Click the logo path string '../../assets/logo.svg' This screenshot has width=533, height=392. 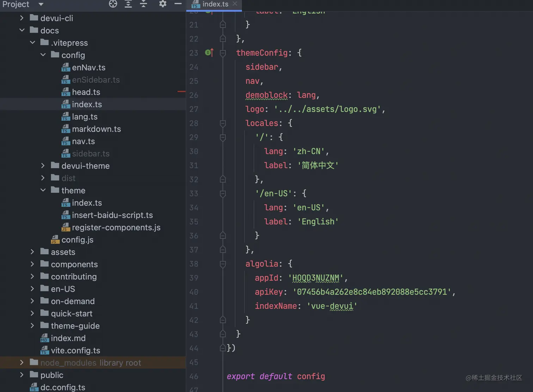coord(327,109)
